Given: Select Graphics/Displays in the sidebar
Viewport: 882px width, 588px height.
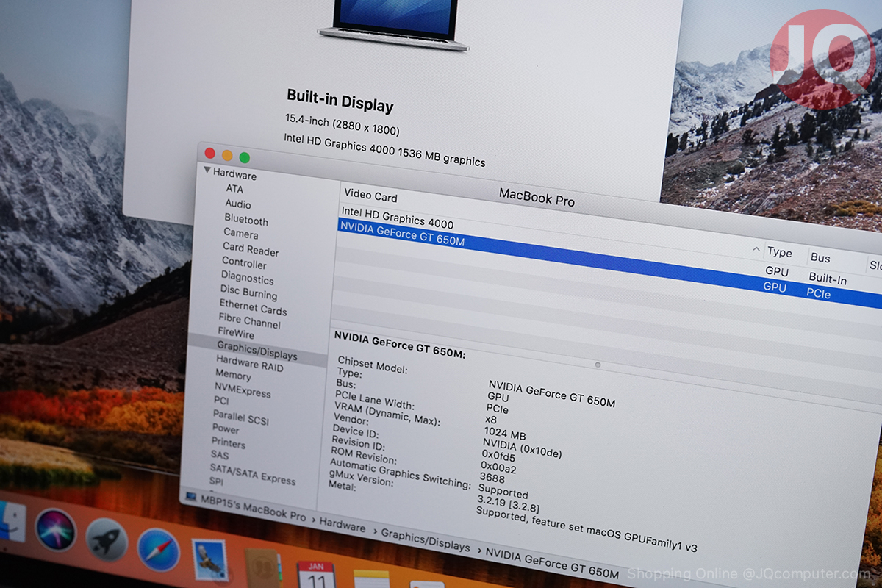Looking at the screenshot, I should (x=257, y=350).
